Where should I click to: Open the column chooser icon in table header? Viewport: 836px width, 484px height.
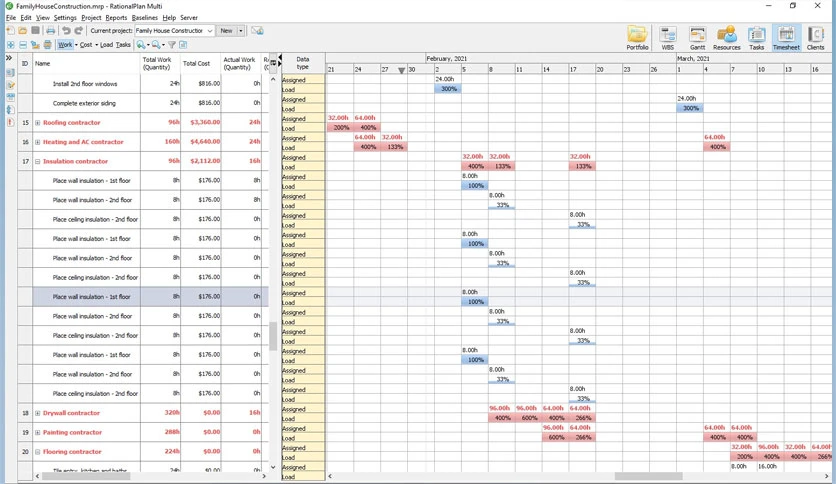273,63
